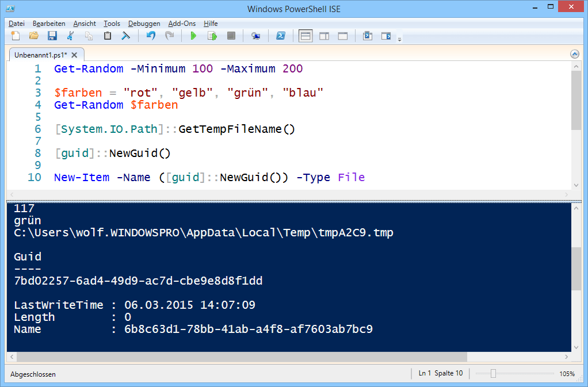The width and height of the screenshot is (588, 387).
Task: Open the Debuggen menu
Action: click(x=144, y=24)
